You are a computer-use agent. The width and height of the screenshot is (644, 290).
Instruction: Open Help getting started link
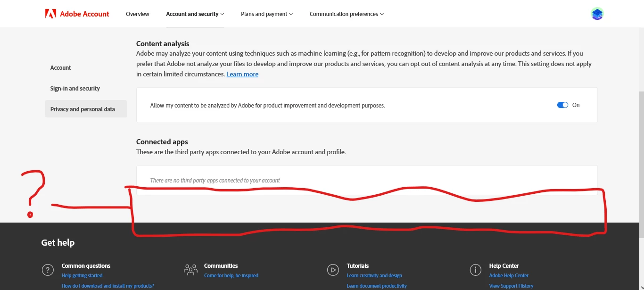pos(82,275)
